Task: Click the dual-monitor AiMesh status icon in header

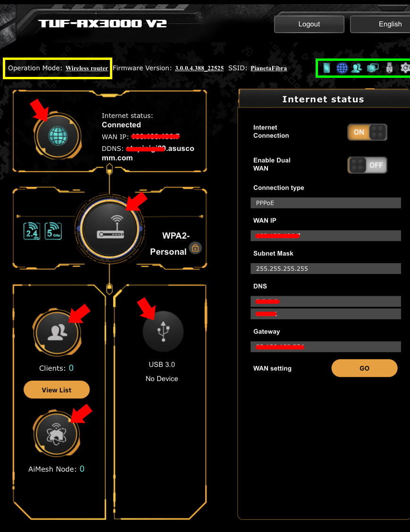Action: [373, 68]
